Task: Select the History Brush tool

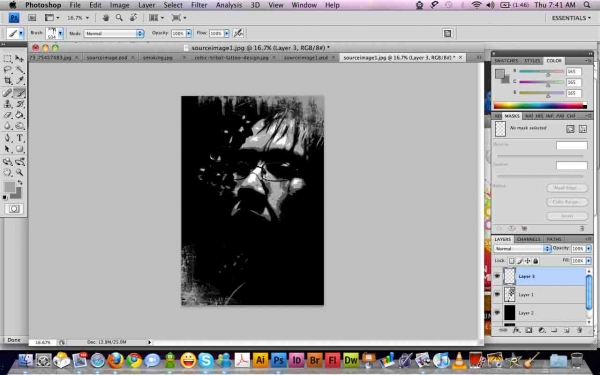Action: [x=20, y=104]
